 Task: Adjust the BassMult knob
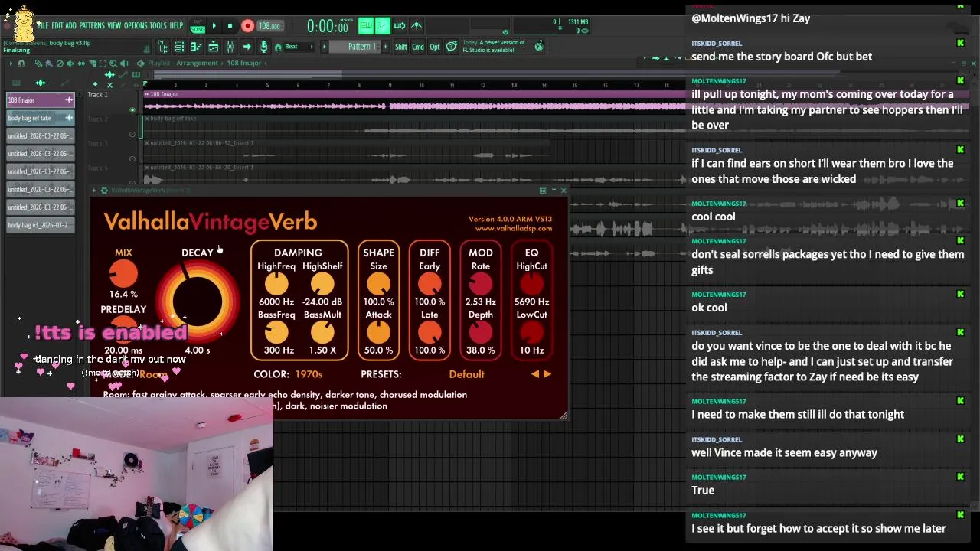point(322,332)
